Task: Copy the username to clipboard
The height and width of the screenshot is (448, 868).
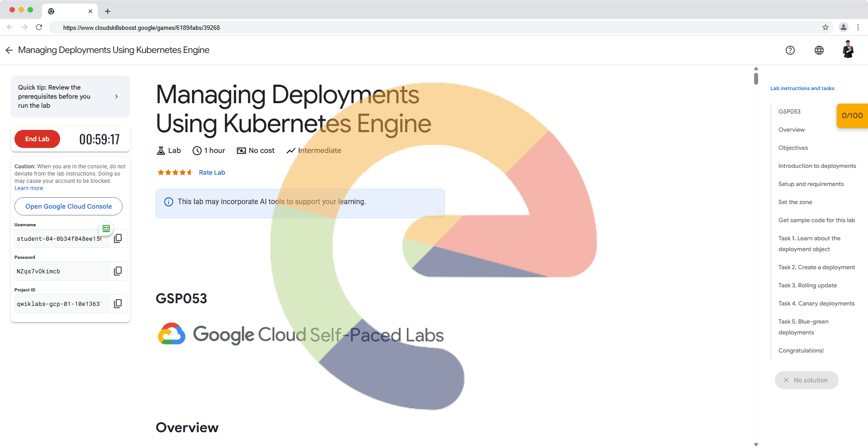Action: pos(118,238)
